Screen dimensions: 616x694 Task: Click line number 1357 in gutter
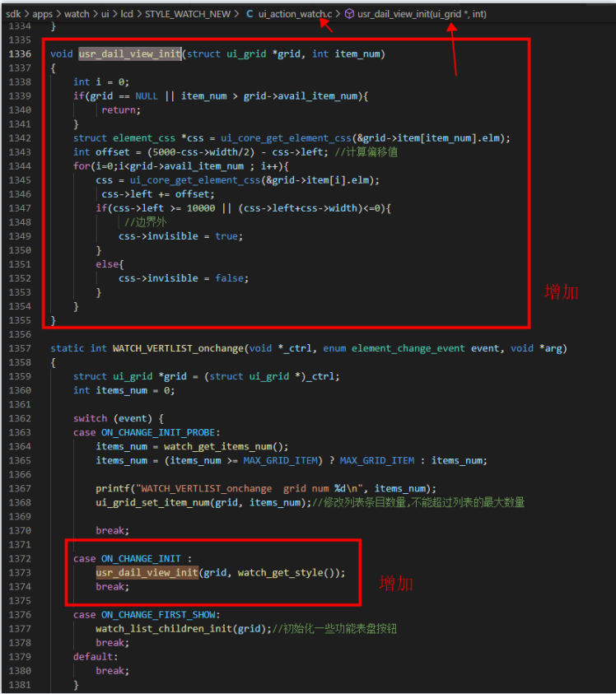(x=20, y=348)
